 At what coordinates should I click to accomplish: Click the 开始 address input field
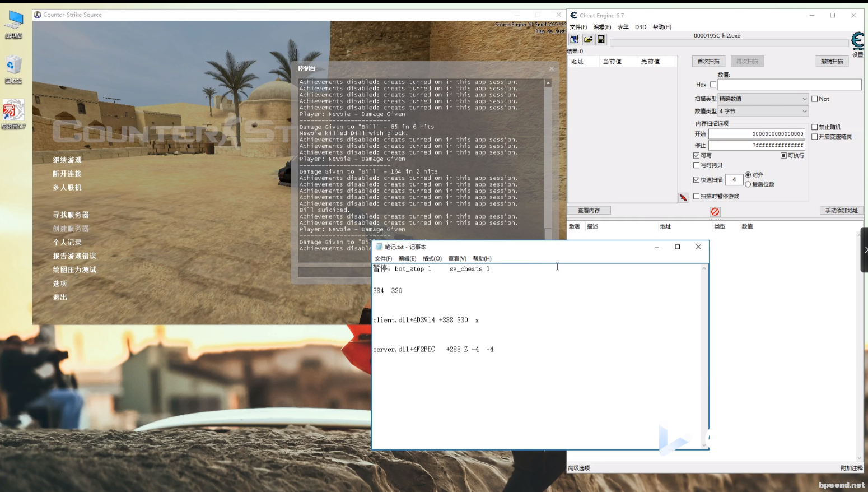tap(757, 134)
